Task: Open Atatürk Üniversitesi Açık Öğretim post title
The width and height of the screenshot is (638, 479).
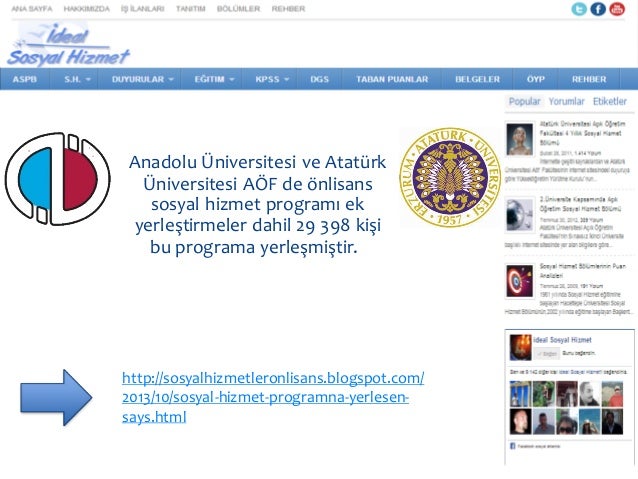Action: (582, 133)
